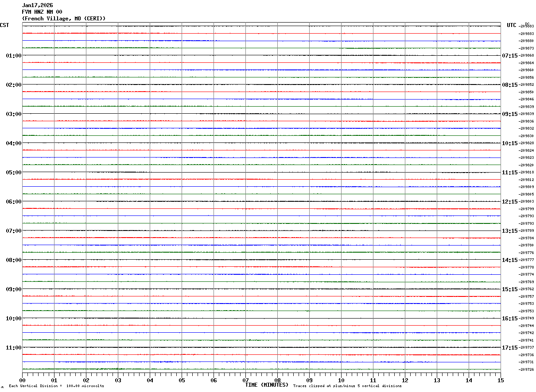This screenshot has height=392, width=536.
Task: Click the DC offset value '-209726'
Action: [x=527, y=369]
